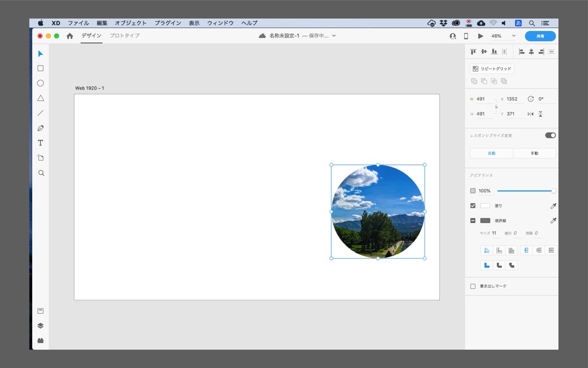Align right edges icon
Viewport: 588px width, 368px height.
(x=541, y=52)
